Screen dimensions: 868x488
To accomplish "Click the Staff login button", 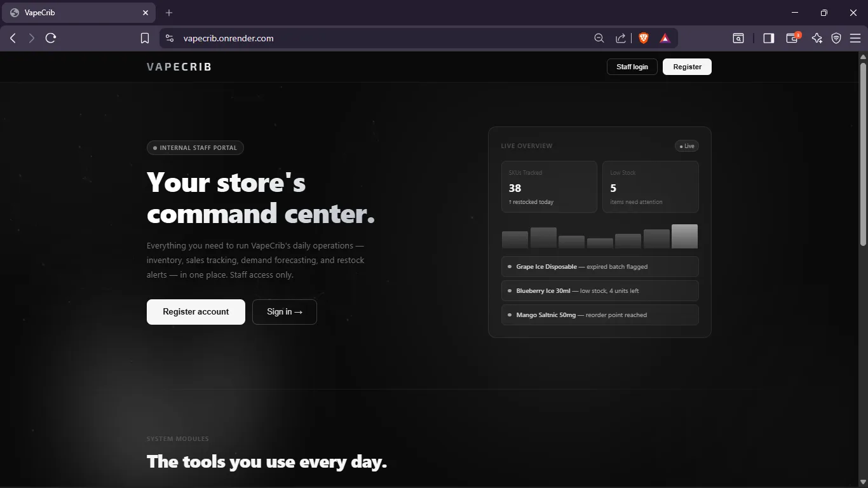I will (x=632, y=66).
